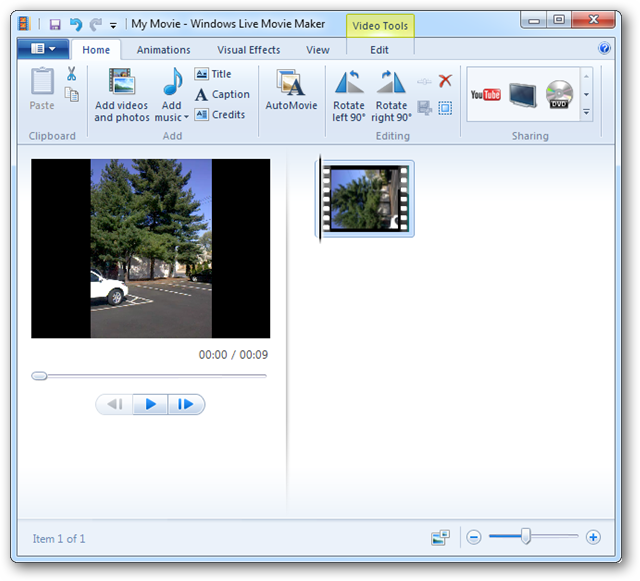Image resolution: width=640 pixels, height=581 pixels.
Task: Open the Add music dropdown
Action: (x=172, y=118)
